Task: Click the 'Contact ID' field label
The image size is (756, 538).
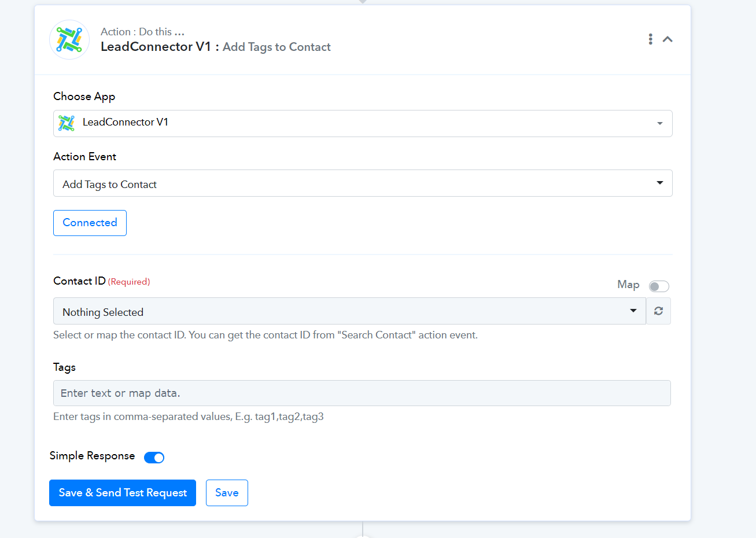Action: 79,281
